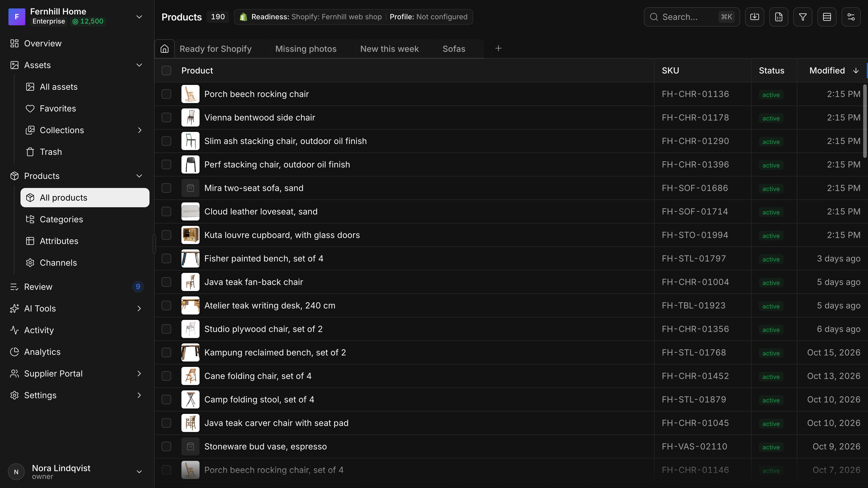Image resolution: width=868 pixels, height=488 pixels.
Task: Expand AI Tools chevron
Action: 139,308
